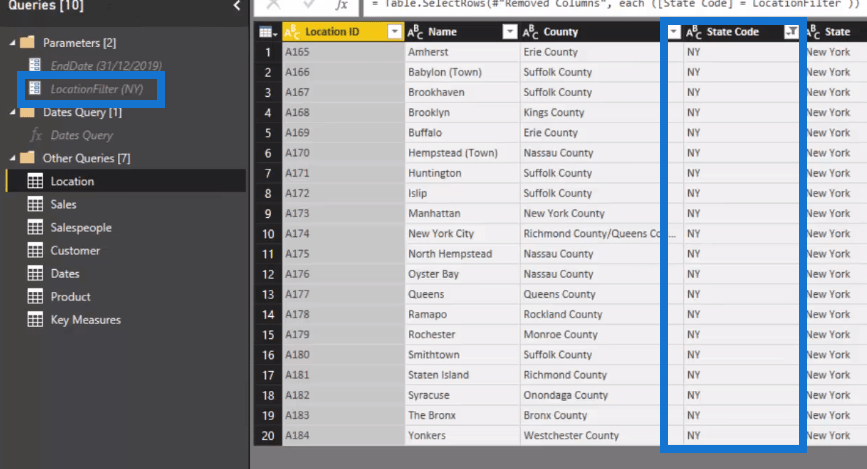Click the fx formula icon

pyautogui.click(x=341, y=4)
